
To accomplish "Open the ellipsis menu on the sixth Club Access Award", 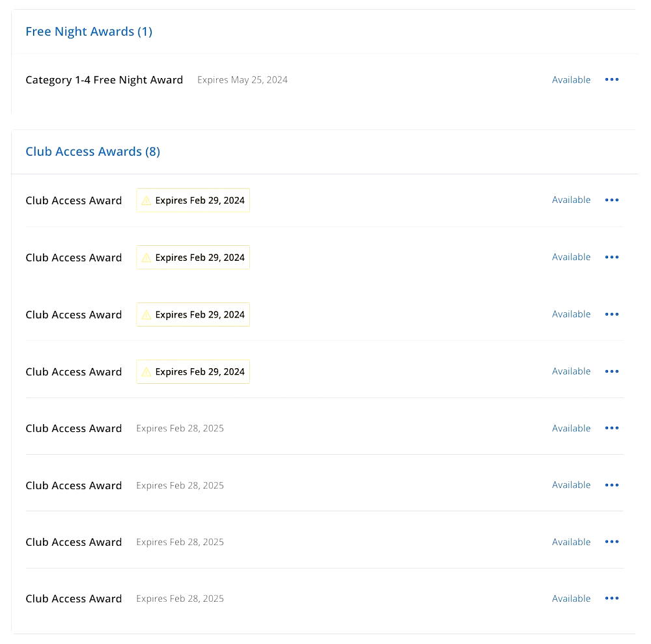I will [x=611, y=485].
